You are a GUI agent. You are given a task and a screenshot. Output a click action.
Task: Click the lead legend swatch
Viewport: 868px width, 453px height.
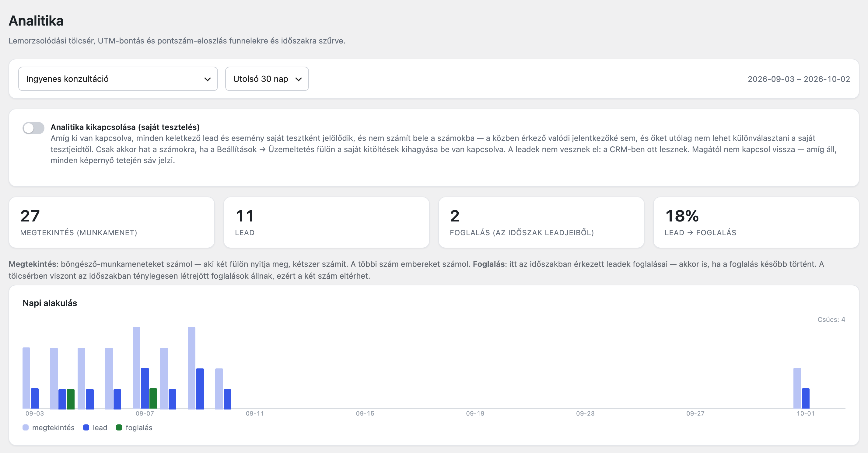tap(86, 427)
